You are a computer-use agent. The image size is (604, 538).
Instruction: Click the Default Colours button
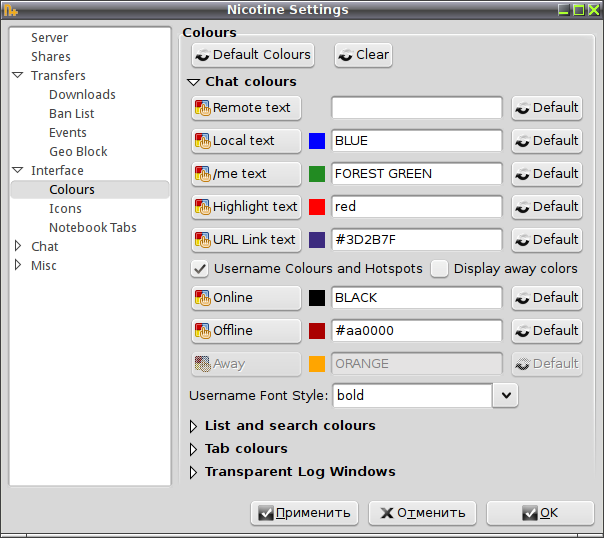(x=253, y=55)
